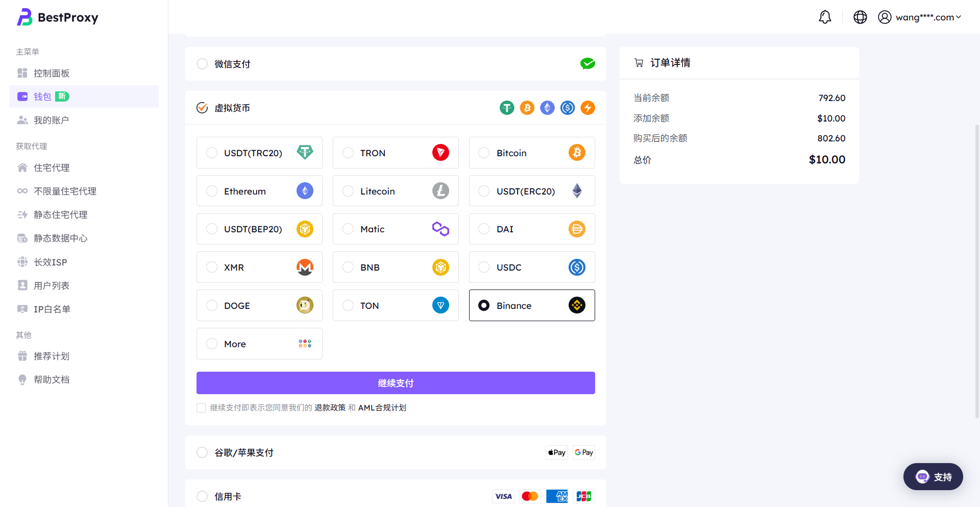Open 静态数据中心 in the sidebar
The height and width of the screenshot is (507, 980).
coord(84,238)
